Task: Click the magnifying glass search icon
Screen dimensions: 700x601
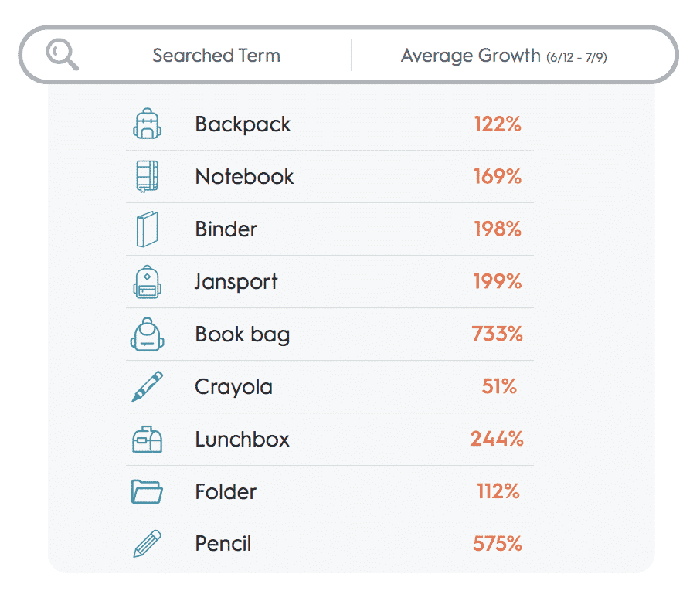Action: coord(63,55)
